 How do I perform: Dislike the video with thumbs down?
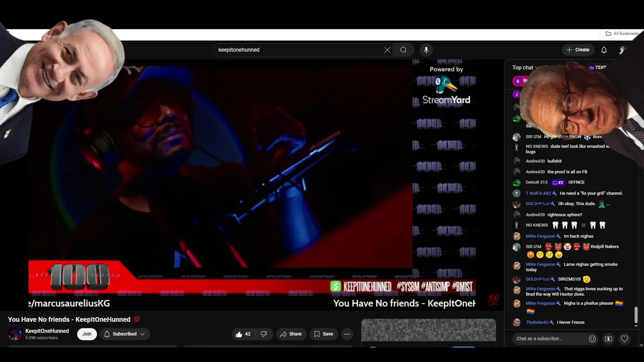tap(264, 334)
